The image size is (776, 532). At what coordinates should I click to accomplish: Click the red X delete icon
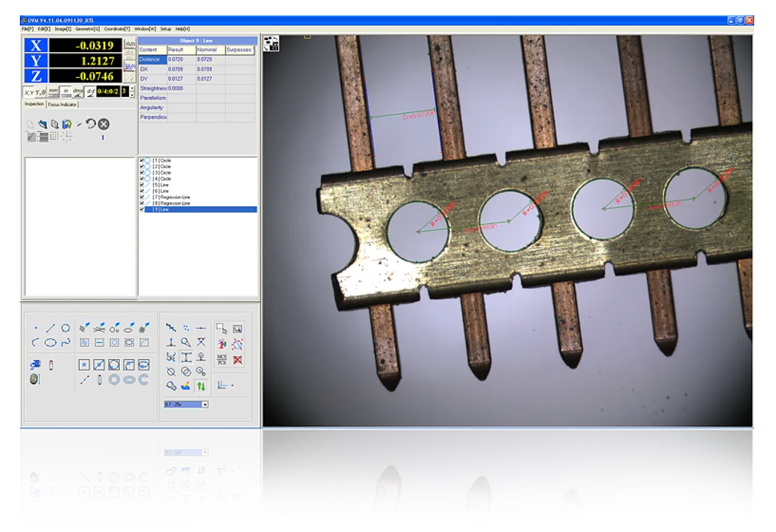tap(238, 360)
